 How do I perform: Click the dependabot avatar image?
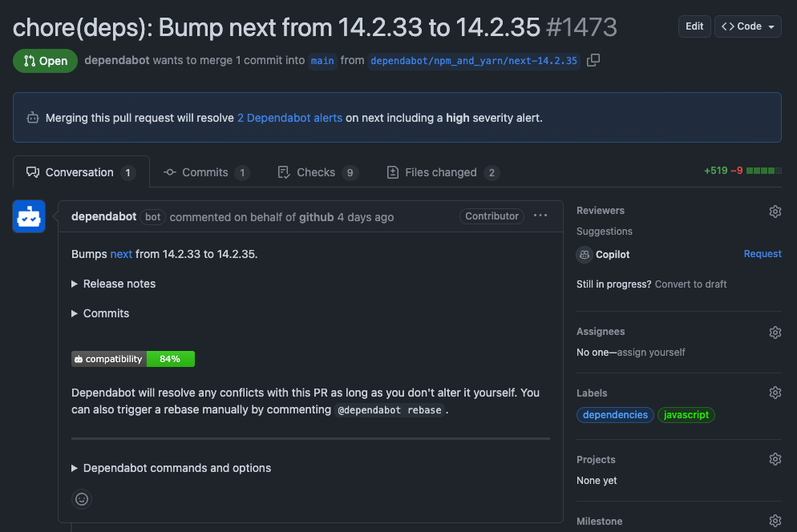point(29,216)
